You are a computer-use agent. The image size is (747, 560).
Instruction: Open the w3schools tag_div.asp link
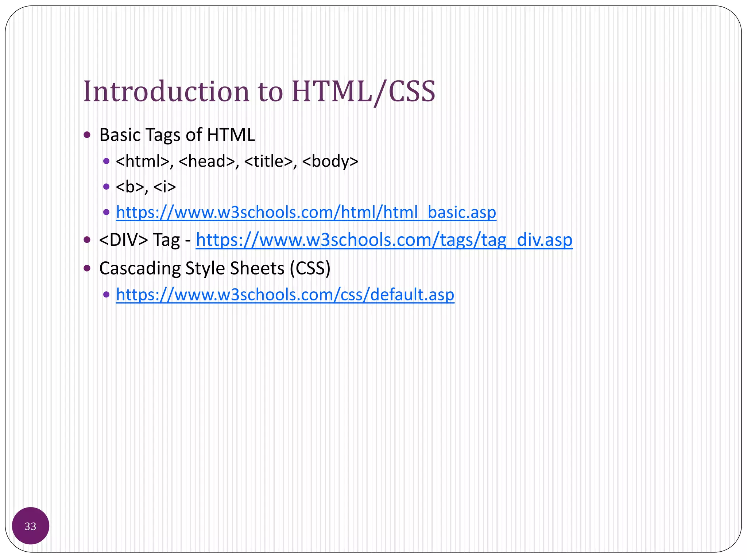(x=384, y=240)
